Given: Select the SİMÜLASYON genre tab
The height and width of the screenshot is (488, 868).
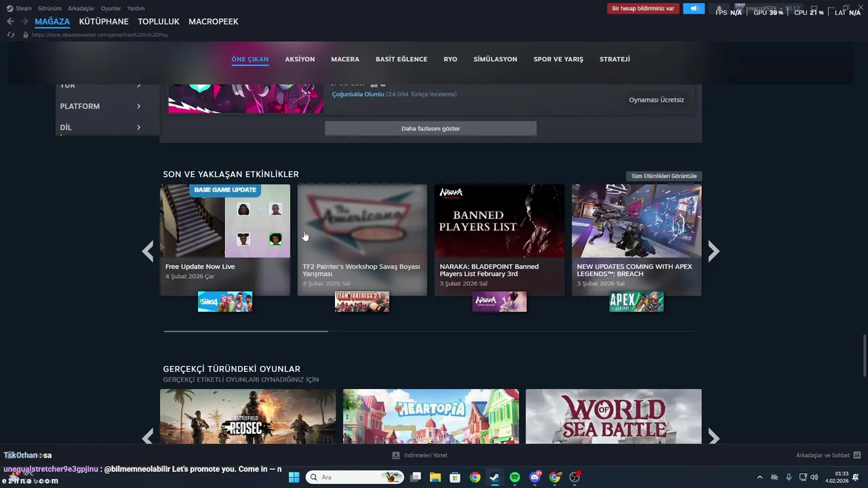Looking at the screenshot, I should (495, 59).
